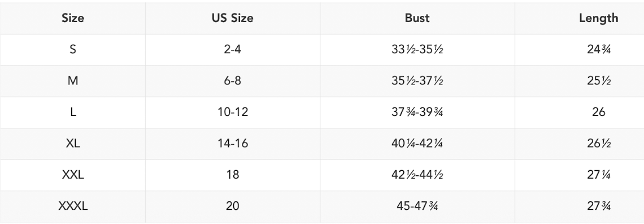Select the L size row label
Image resolution: width=644 pixels, height=224 pixels.
point(73,112)
